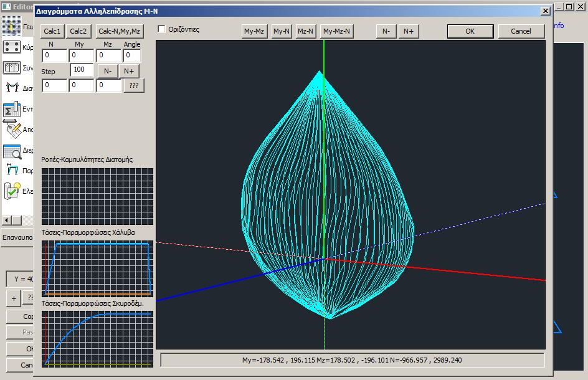Screen dimensions: 588x380
Task: Focus the N value input field
Action: pos(54,55)
